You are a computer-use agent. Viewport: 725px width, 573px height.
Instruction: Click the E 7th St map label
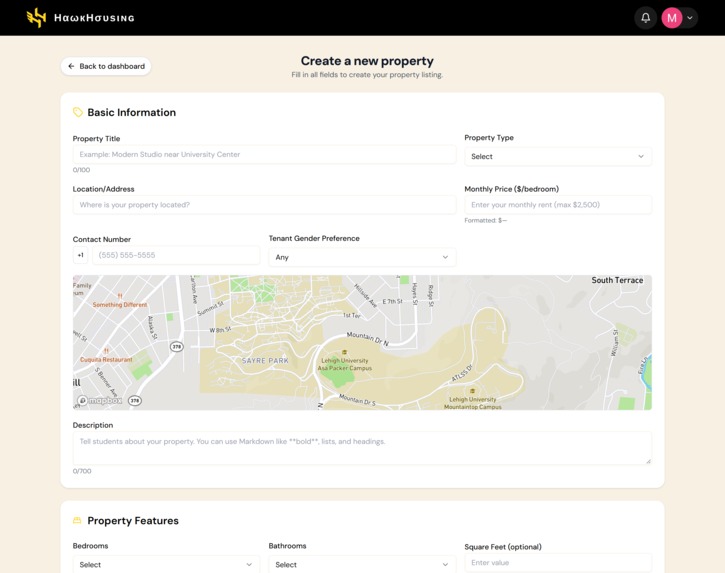click(x=392, y=302)
